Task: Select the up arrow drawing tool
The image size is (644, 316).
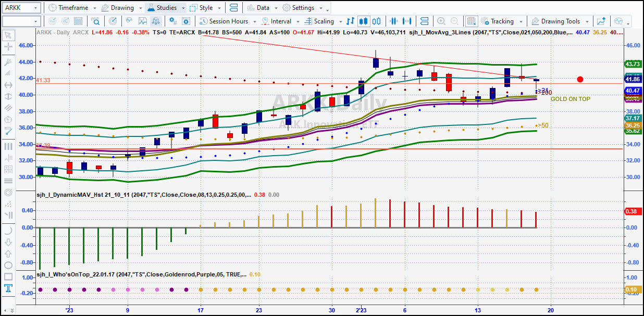Action: [x=8, y=254]
